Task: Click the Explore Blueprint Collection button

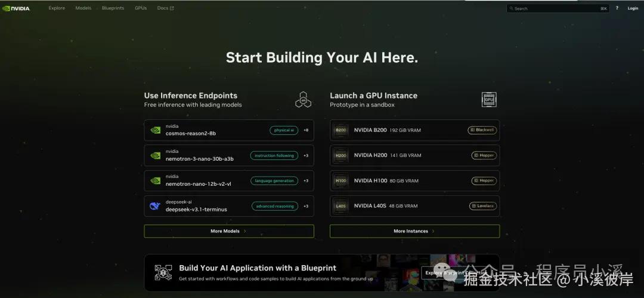Action: click(x=456, y=272)
